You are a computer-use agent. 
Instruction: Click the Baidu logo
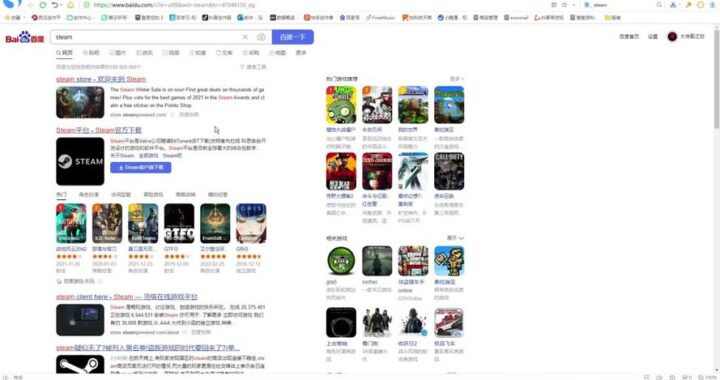(x=24, y=37)
